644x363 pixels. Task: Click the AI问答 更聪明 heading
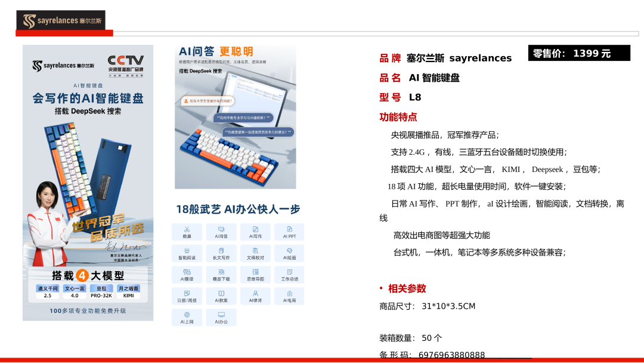click(x=216, y=51)
